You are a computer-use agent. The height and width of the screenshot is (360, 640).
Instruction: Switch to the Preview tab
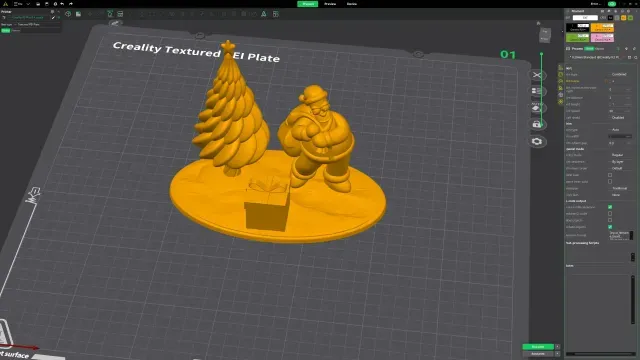click(x=330, y=4)
